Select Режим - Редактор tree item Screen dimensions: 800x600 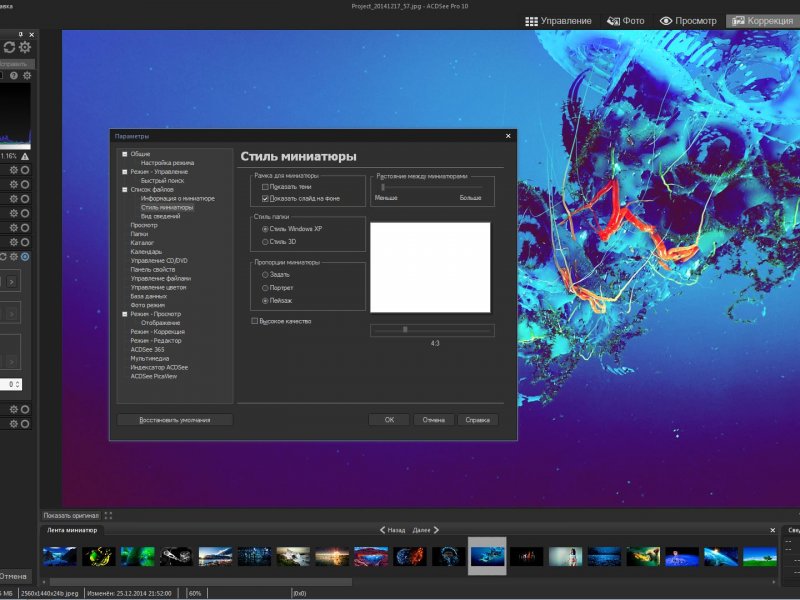(x=156, y=341)
